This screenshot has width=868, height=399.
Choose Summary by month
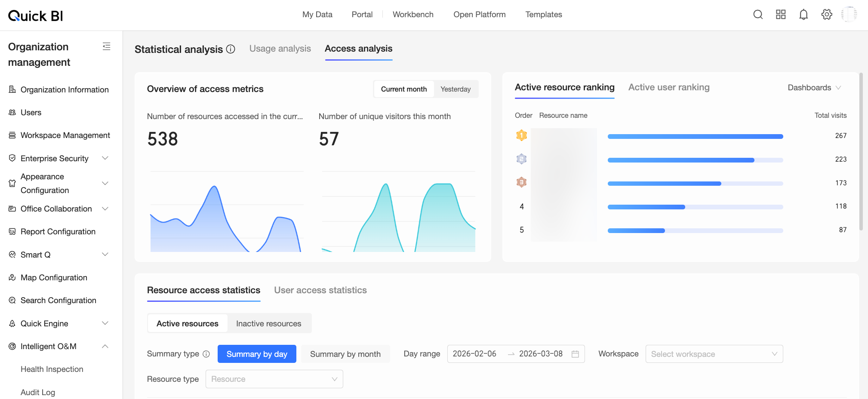(x=345, y=354)
